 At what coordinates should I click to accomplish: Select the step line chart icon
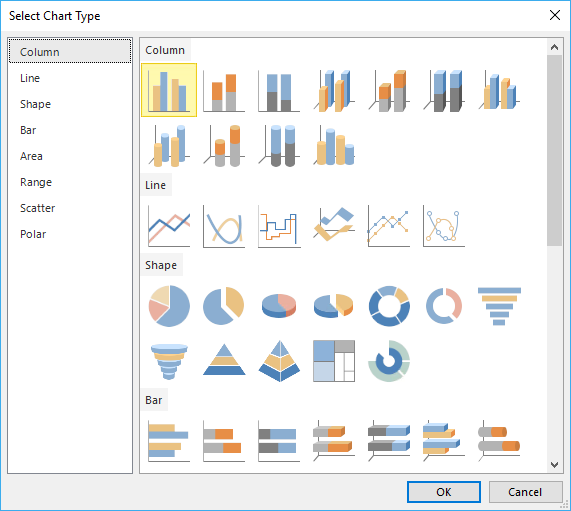point(279,225)
